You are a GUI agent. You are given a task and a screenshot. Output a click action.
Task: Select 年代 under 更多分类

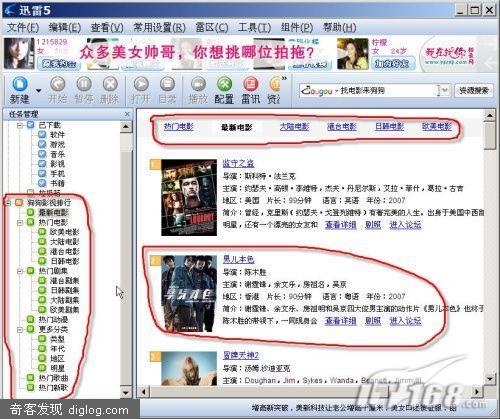57,349
